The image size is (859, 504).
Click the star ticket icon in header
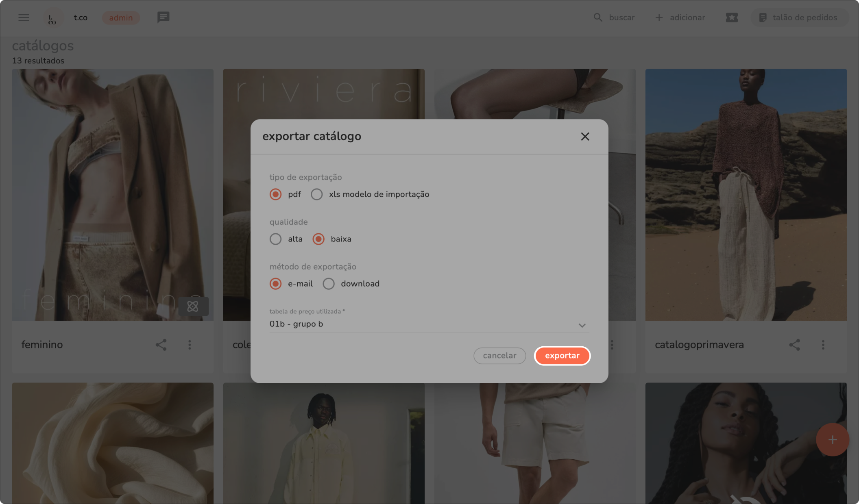(732, 17)
